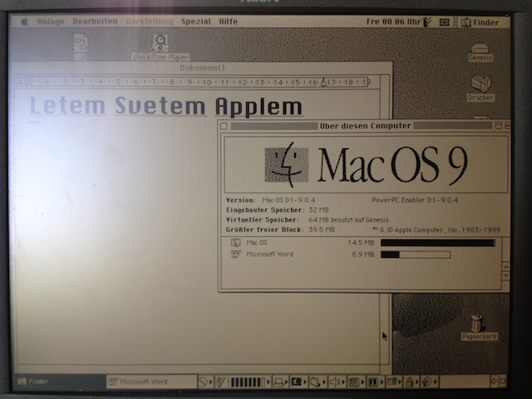
Task: Open the first round control strip module
Action: 206,382
